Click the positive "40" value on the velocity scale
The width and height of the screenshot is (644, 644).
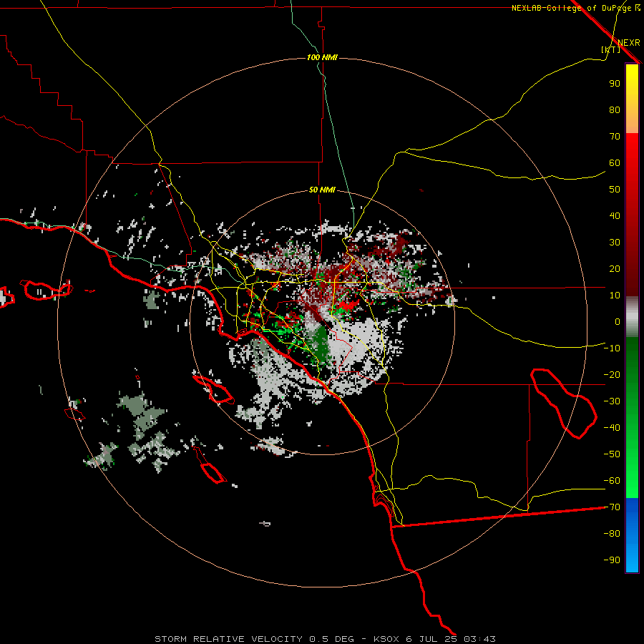pos(615,216)
